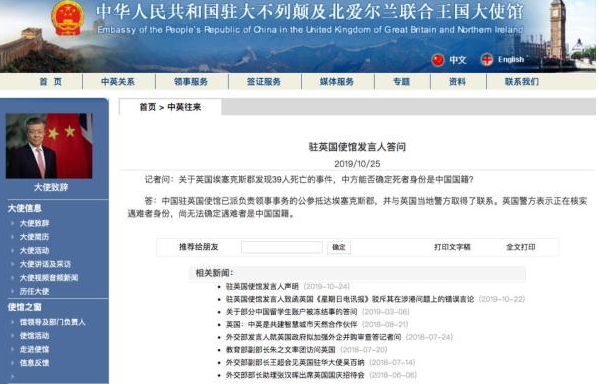Click the Chinese flag icon for 中文
The width and height of the screenshot is (598, 384).
pyautogui.click(x=438, y=60)
